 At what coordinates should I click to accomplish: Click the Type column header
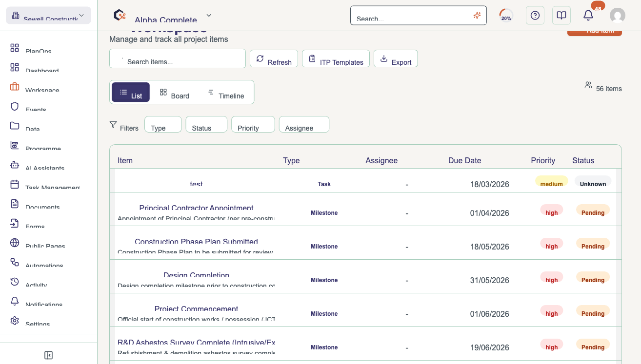tap(291, 160)
